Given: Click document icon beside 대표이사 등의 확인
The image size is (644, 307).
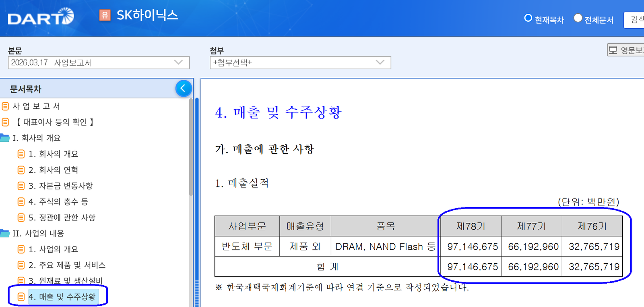Looking at the screenshot, I should point(5,122).
